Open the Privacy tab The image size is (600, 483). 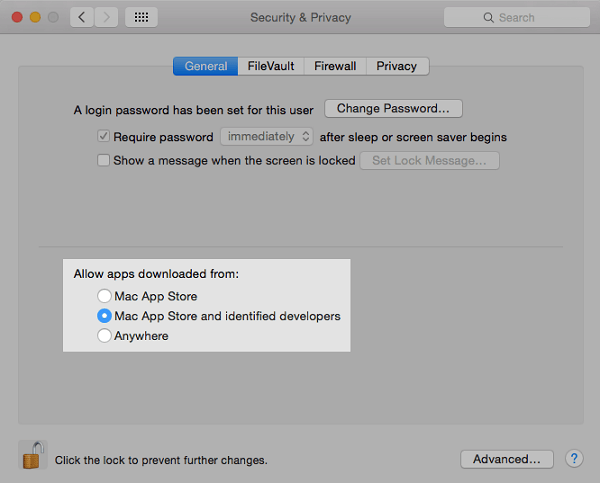(397, 66)
